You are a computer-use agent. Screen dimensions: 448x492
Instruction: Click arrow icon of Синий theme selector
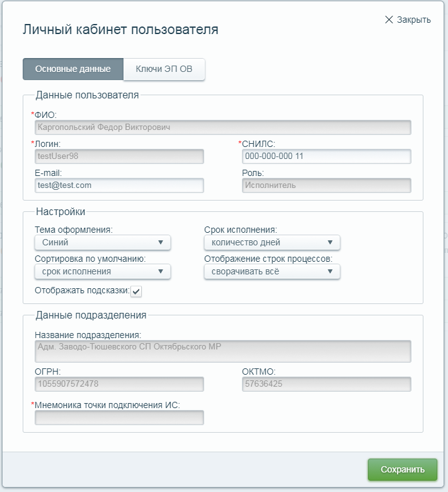tap(161, 243)
